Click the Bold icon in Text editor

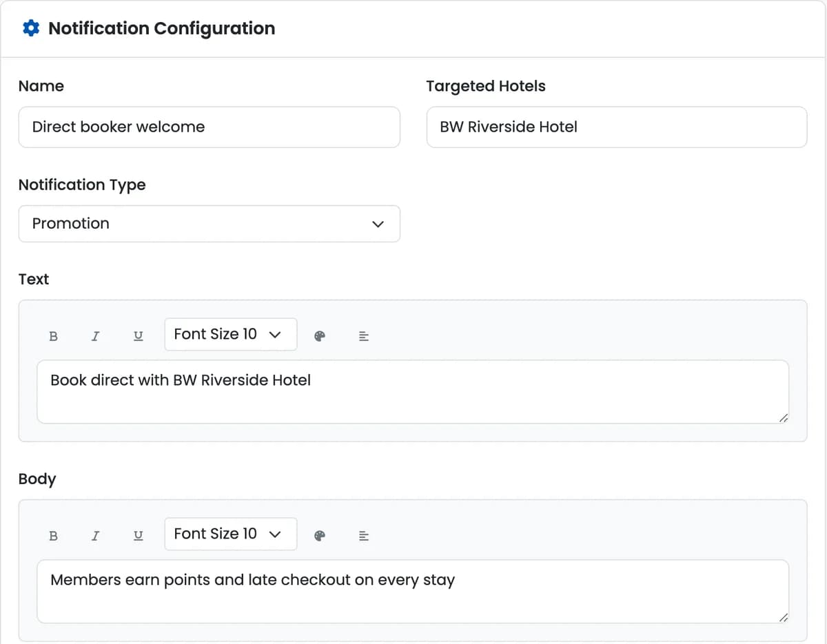[x=54, y=336]
